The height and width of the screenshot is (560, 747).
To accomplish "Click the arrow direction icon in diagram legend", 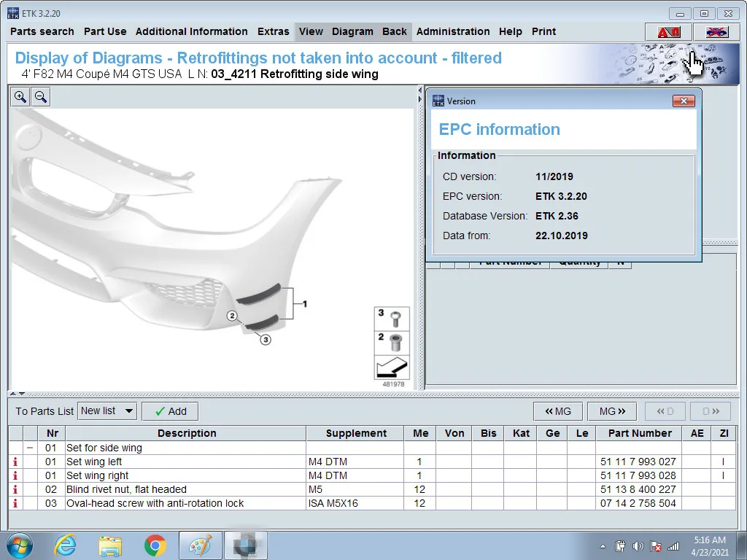I will point(392,368).
